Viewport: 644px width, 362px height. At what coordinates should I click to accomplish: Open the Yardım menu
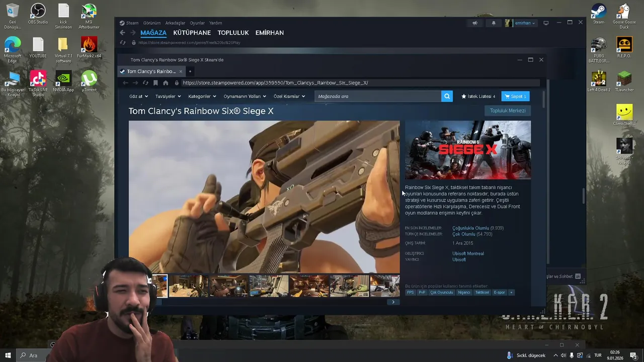coord(215,23)
